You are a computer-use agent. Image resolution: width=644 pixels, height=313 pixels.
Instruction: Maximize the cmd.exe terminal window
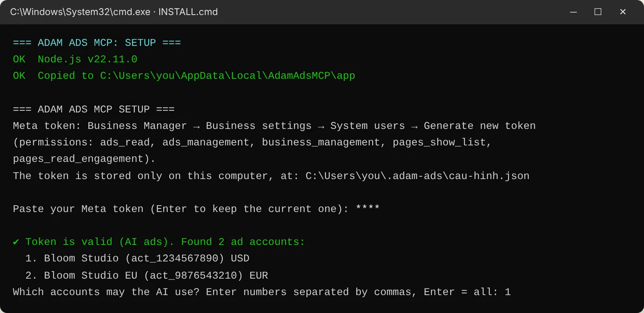pos(598,12)
